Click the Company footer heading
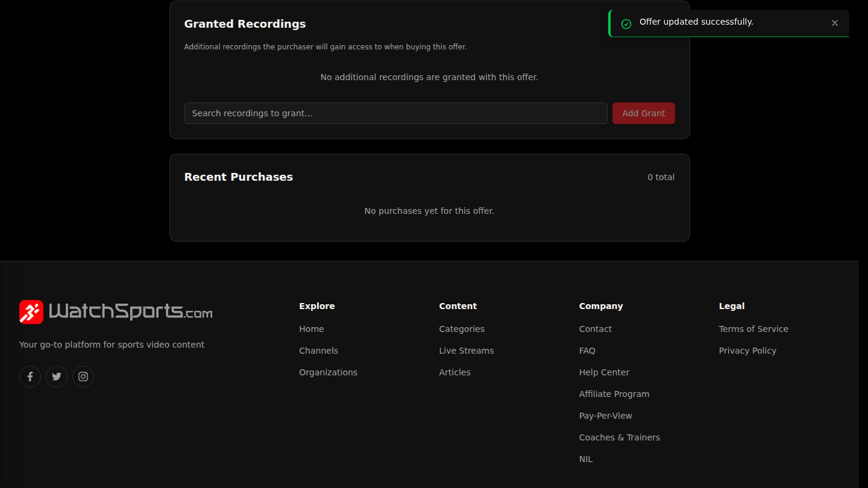The height and width of the screenshot is (488, 868). (601, 306)
